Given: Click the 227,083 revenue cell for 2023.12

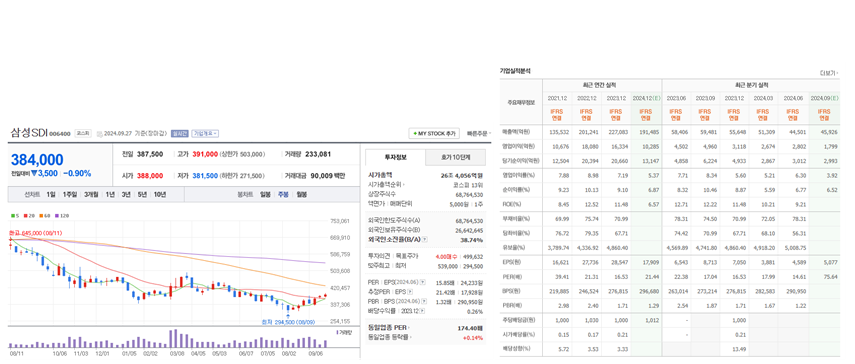Looking at the screenshot, I should click(617, 132).
